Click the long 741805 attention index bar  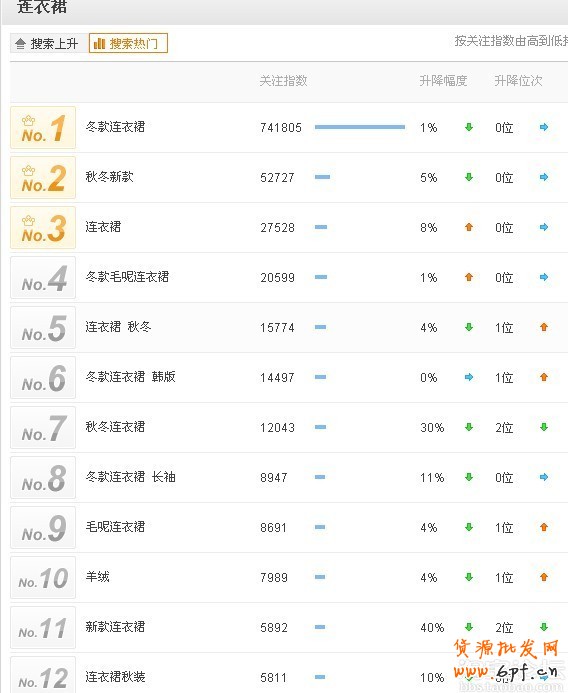tap(360, 127)
